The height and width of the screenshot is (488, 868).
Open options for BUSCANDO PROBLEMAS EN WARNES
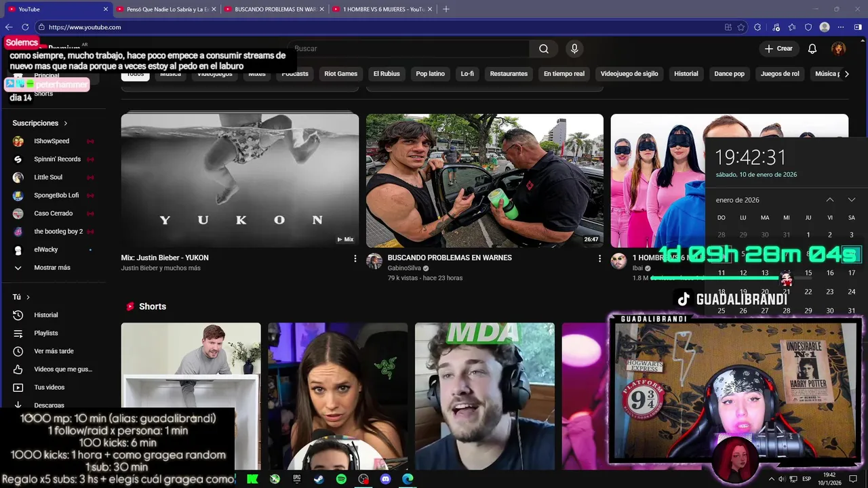pyautogui.click(x=599, y=258)
